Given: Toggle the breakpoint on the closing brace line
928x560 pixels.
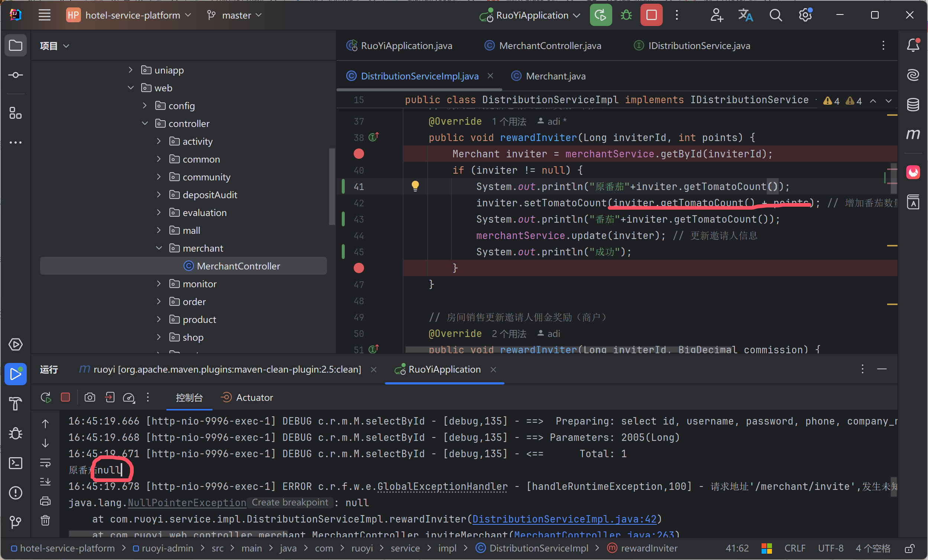Looking at the screenshot, I should tap(358, 268).
